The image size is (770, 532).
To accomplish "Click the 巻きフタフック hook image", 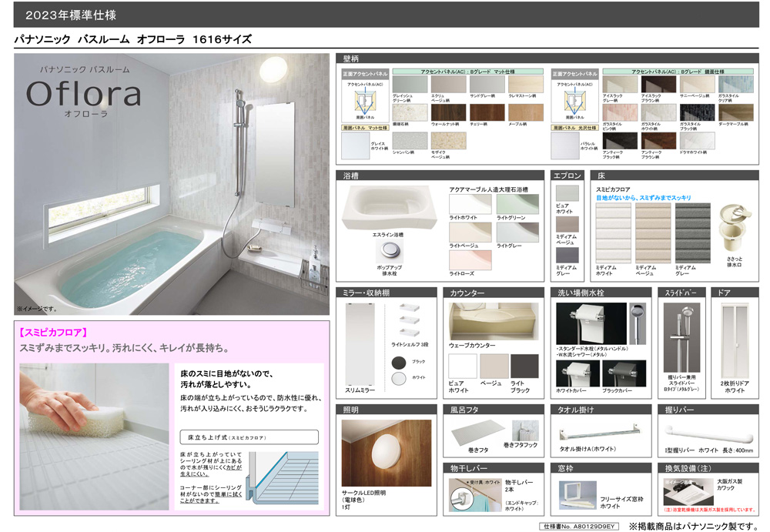I will [x=525, y=430].
